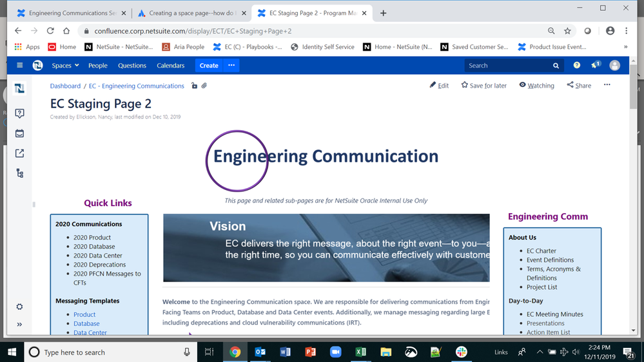Viewport: 644px width, 362px height.
Task: Toggle the Watching button
Action: coord(536,86)
